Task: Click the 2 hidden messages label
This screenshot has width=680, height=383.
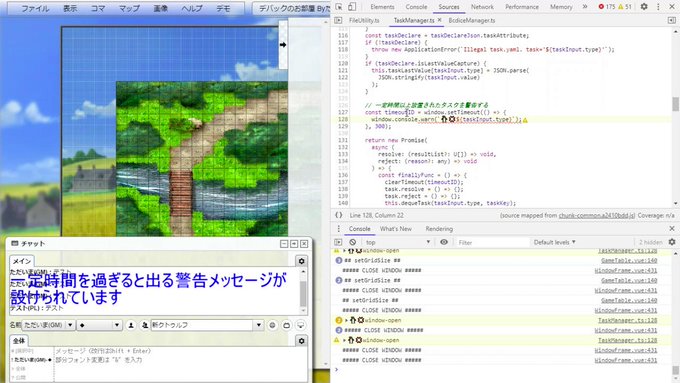Action: pos(651,242)
